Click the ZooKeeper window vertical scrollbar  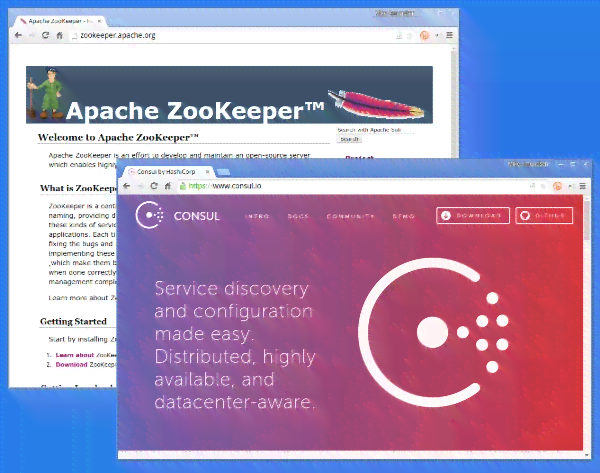(x=454, y=103)
